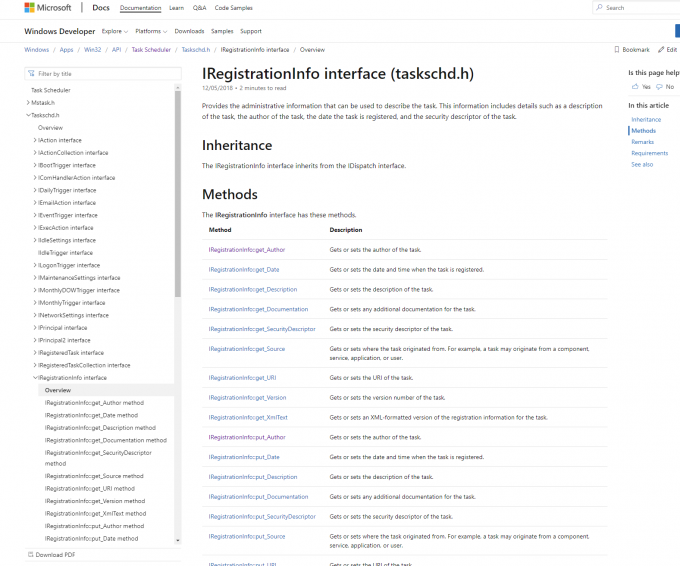Viewport: 680px width, 566px height.
Task: Click the Microsoft logo
Action: 48,8
